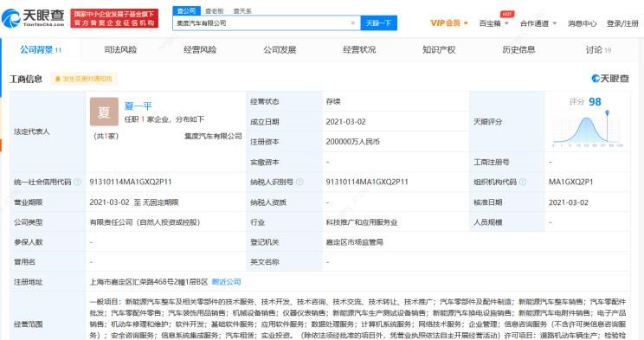
Task: Click the 98 score value
Action: [x=595, y=101]
